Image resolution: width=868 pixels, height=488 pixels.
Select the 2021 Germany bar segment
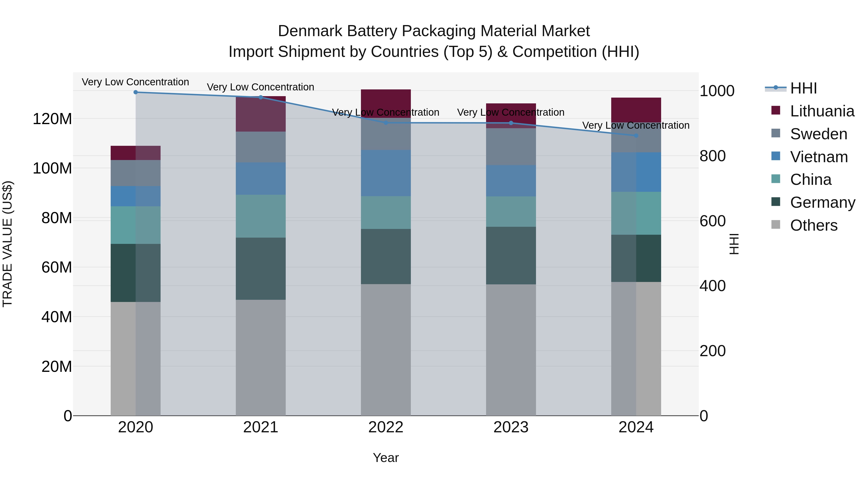(x=260, y=269)
